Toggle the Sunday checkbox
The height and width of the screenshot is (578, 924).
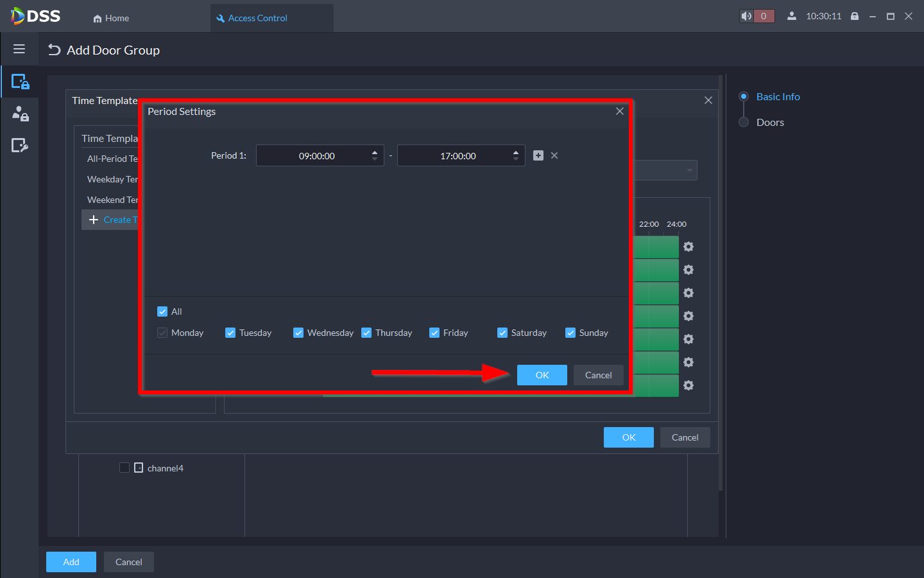(x=570, y=333)
